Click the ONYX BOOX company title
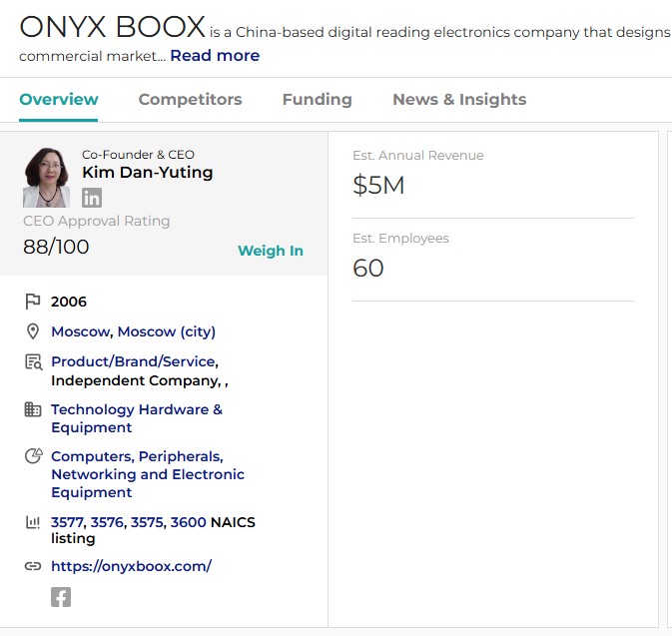 pos(112,27)
